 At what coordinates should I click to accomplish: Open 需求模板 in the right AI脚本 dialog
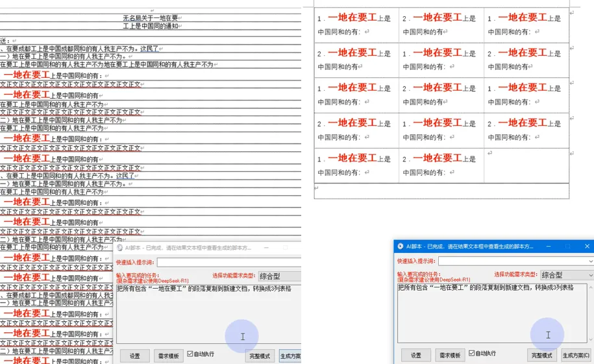[450, 356]
